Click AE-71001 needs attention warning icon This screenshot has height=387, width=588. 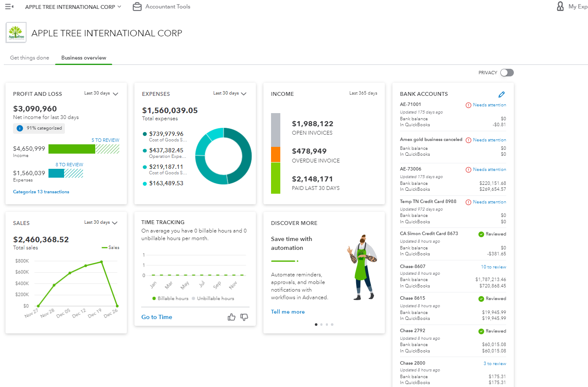click(x=468, y=105)
